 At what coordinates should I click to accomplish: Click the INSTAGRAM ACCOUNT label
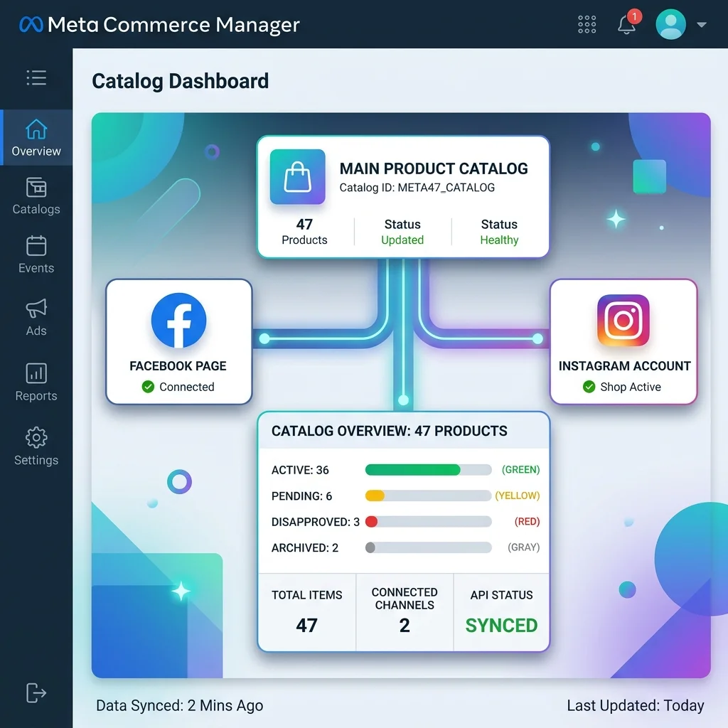click(x=624, y=366)
